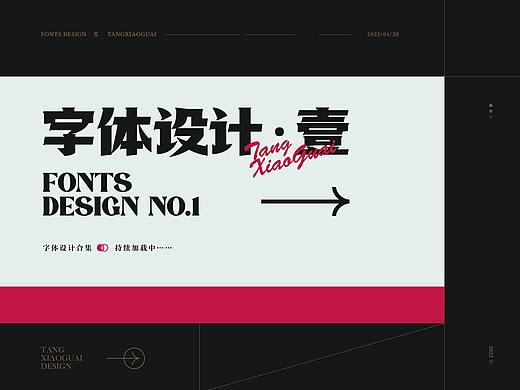520x390 pixels.
Task: Click the circled arrow icon at bottom
Action: point(126,358)
